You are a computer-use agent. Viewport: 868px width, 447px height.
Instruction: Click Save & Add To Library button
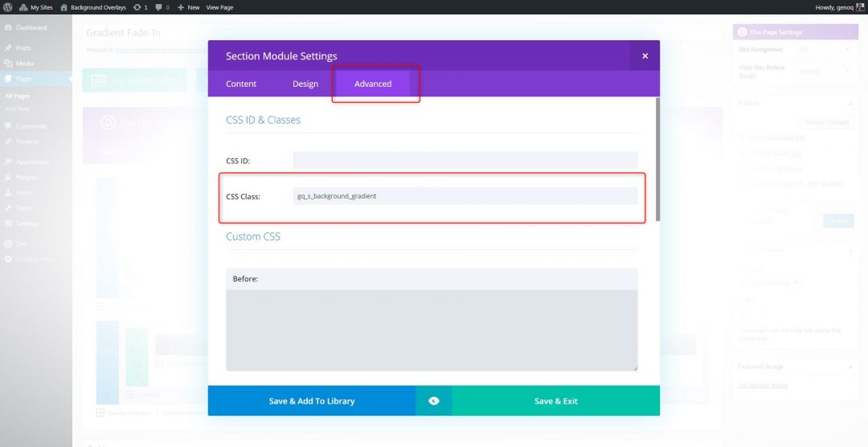point(311,401)
